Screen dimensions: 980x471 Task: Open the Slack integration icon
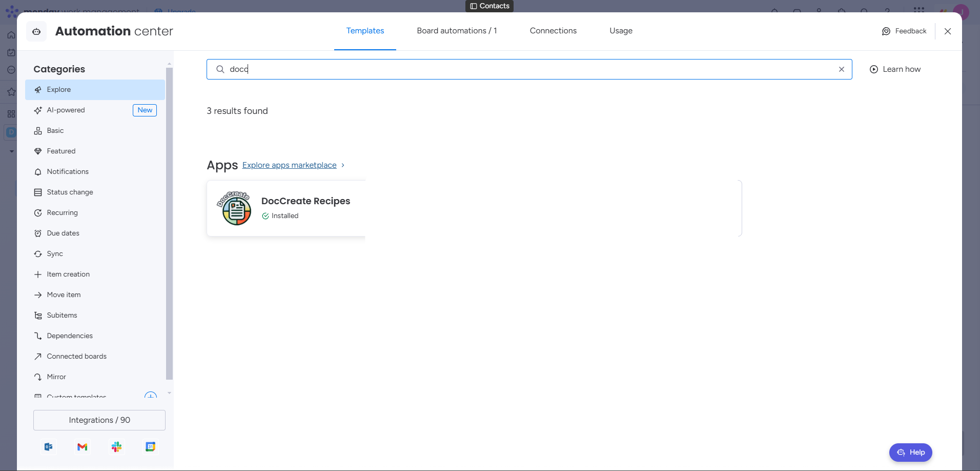[x=117, y=447]
